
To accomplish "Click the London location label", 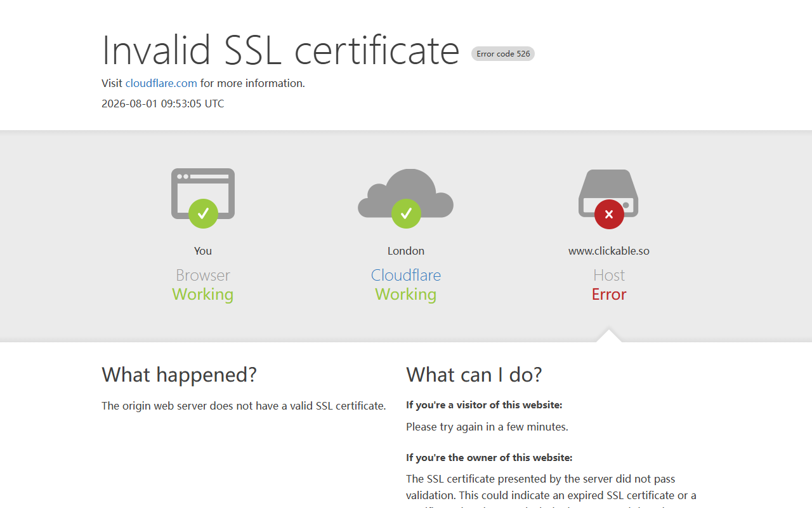I will (406, 251).
